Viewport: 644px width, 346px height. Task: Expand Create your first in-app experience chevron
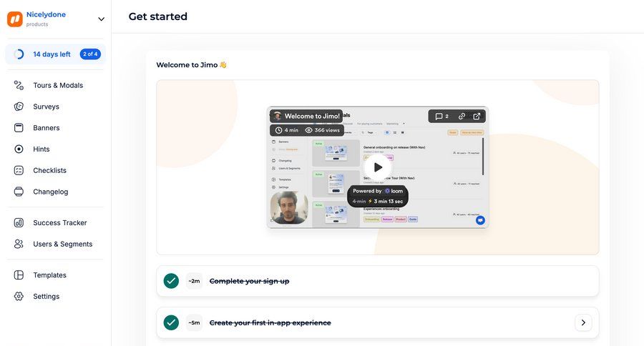point(583,322)
